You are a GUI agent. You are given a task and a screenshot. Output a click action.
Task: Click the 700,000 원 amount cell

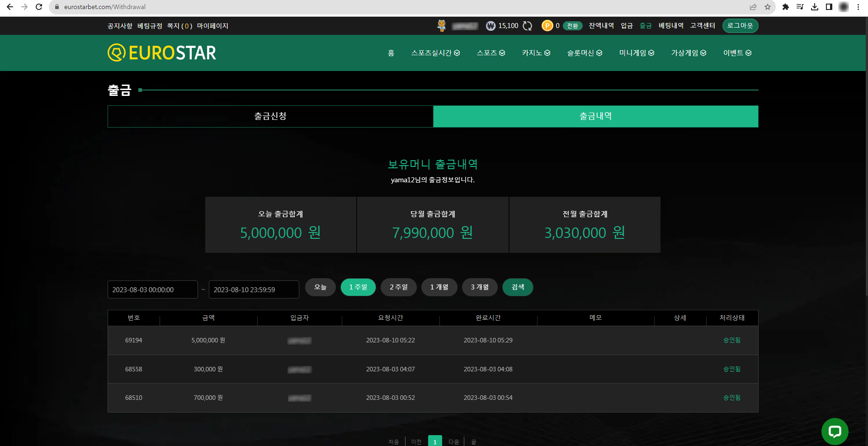tap(208, 398)
